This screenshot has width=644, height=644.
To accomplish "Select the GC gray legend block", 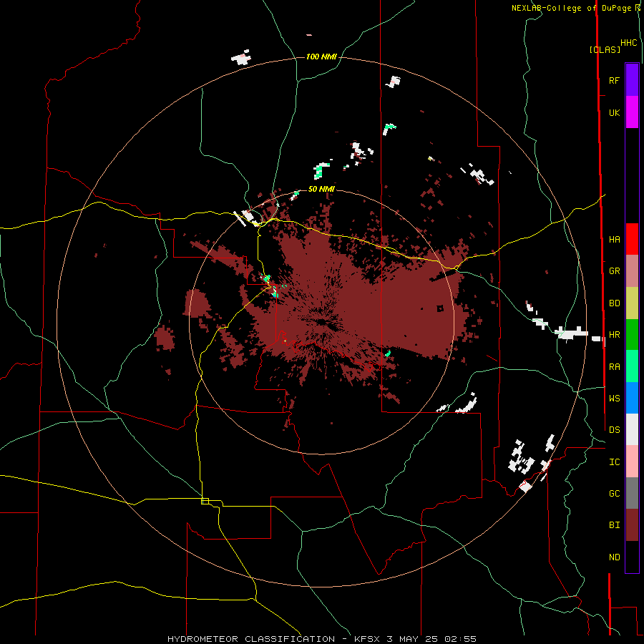I will tap(632, 493).
